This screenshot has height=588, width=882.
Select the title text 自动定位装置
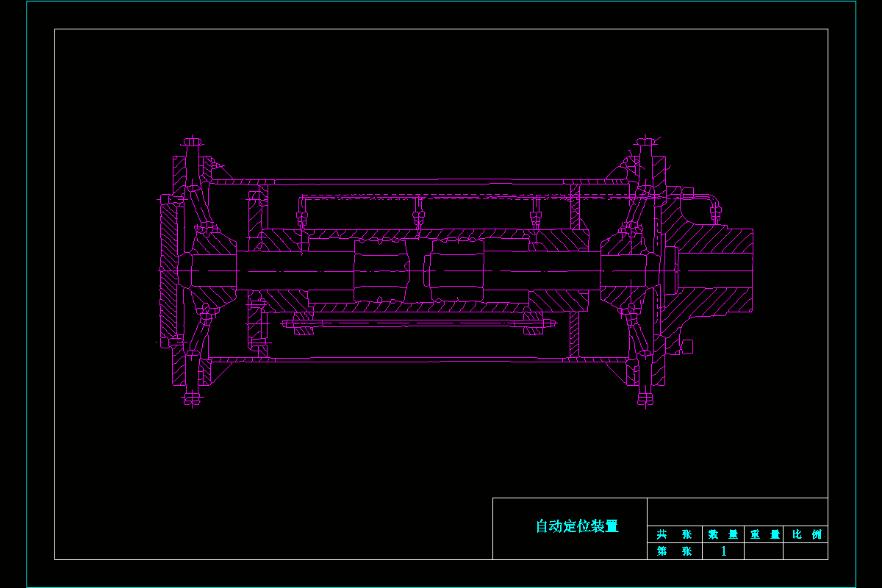[x=577, y=526]
